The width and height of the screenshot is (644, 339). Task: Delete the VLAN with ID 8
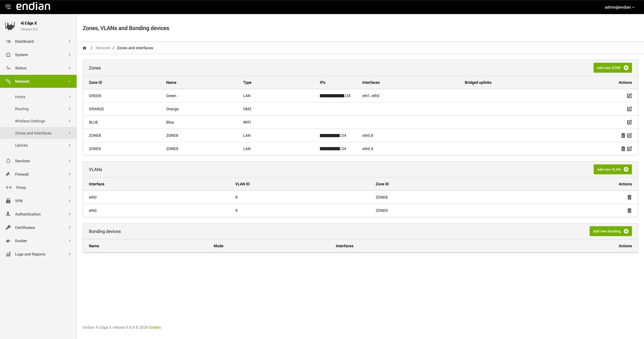click(630, 197)
